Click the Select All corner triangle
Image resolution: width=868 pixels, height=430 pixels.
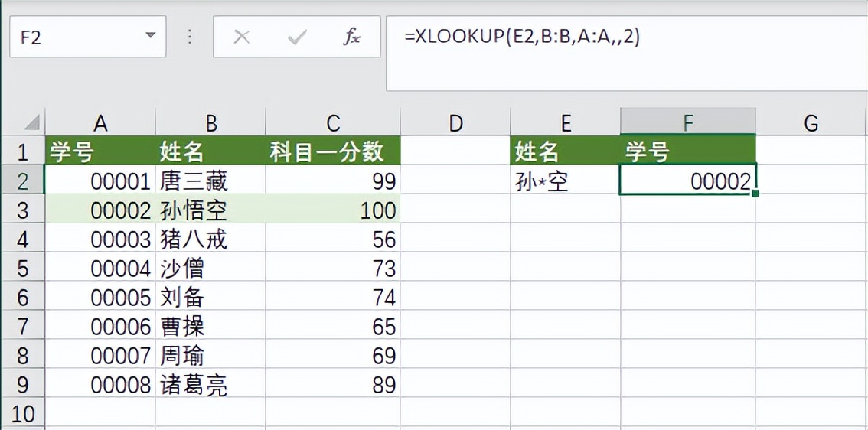31,122
